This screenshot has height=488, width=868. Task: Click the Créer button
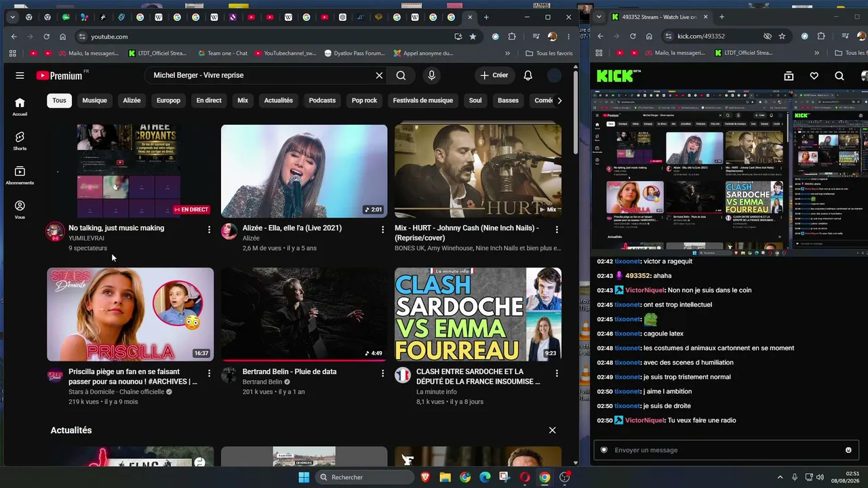[x=494, y=75]
